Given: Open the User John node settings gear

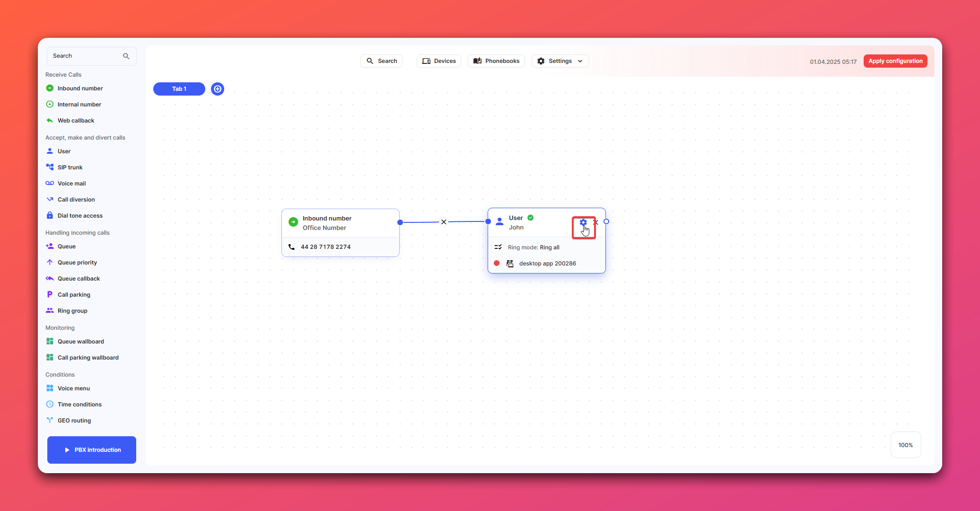Looking at the screenshot, I should click(x=583, y=222).
